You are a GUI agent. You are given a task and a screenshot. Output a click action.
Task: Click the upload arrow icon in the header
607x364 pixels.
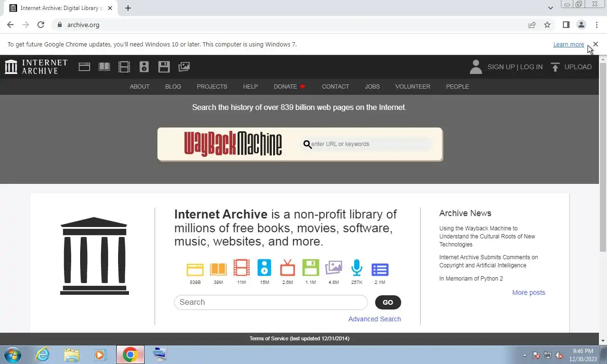pos(555,67)
